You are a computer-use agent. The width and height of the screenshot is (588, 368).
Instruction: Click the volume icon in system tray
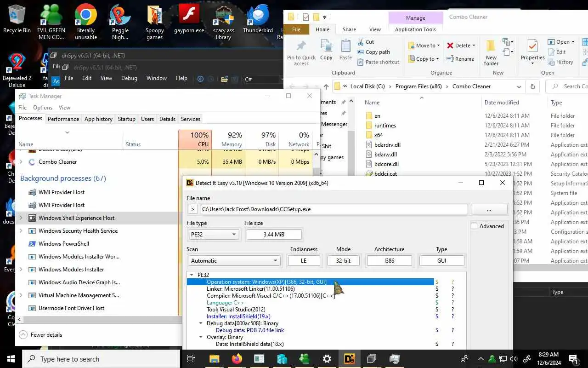514,359
